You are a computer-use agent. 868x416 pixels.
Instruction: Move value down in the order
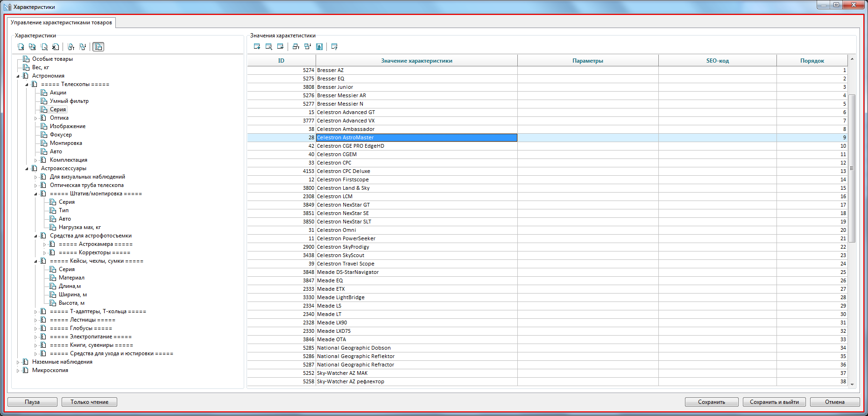308,47
